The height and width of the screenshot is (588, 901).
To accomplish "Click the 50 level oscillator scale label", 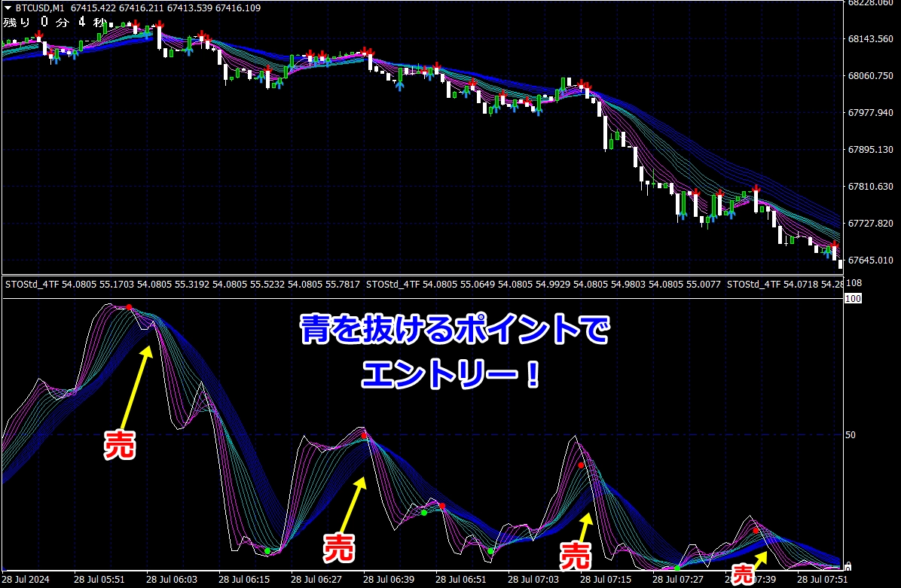I will coord(851,435).
